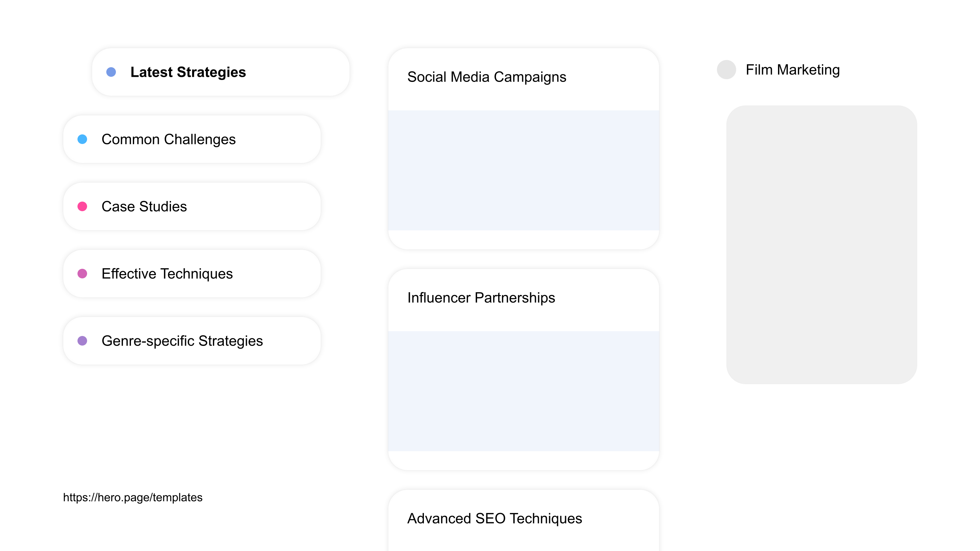Switch to Case Studies
Viewport: 980px width, 551px height.
coord(192,206)
